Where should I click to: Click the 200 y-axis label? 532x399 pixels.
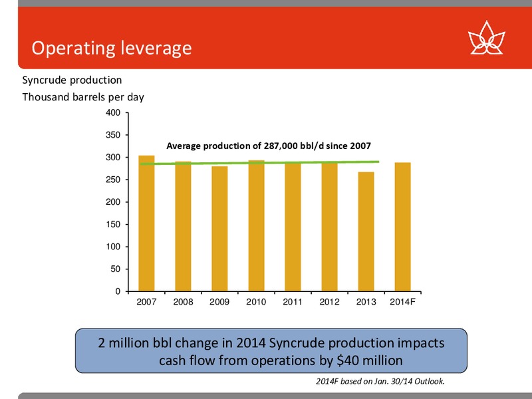tap(113, 202)
